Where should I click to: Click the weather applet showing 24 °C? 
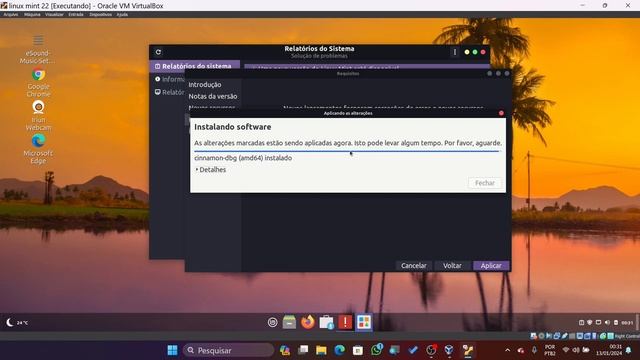click(16, 322)
